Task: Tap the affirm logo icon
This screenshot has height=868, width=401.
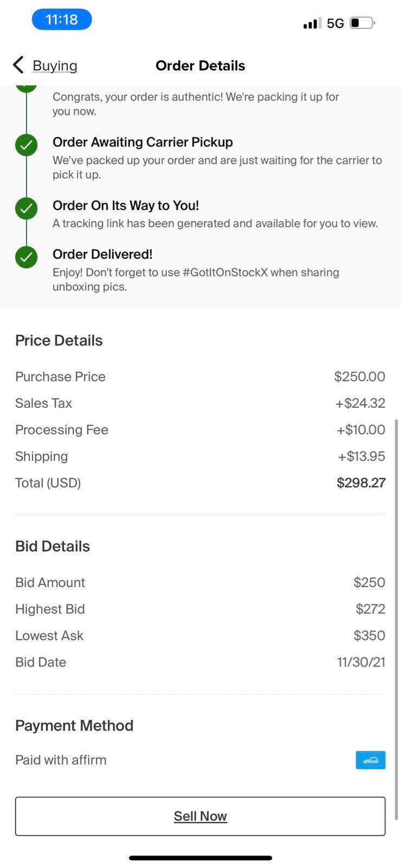Action: (x=371, y=760)
